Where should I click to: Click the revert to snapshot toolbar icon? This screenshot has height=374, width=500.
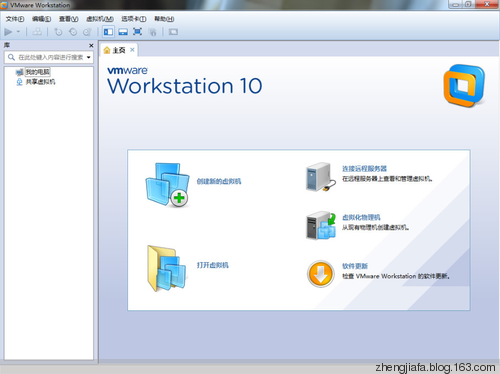[x=73, y=32]
